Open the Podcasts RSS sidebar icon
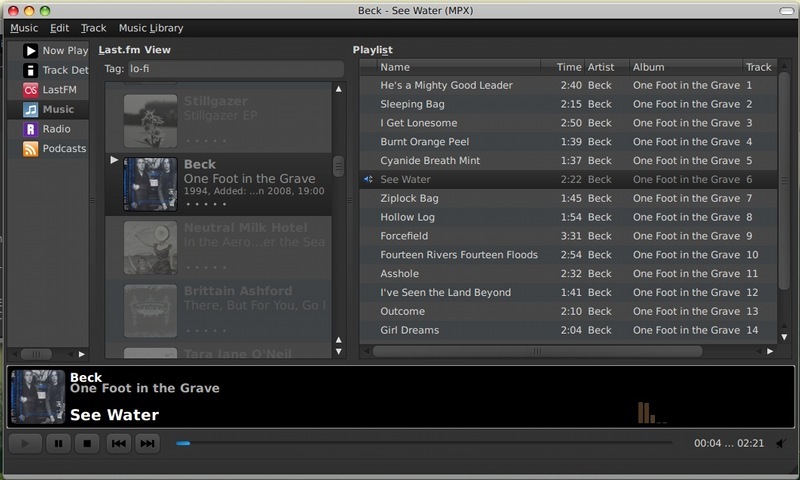 tap(31, 148)
